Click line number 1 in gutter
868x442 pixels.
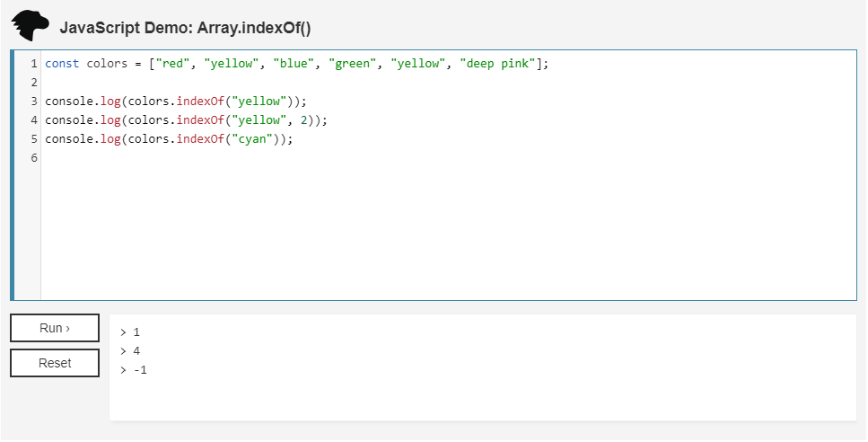tap(33, 64)
